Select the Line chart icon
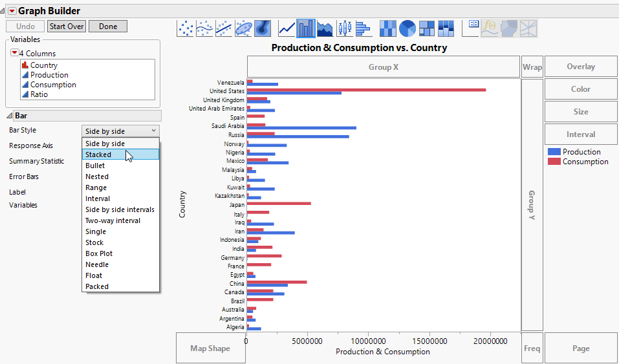619x364 pixels. (x=287, y=28)
